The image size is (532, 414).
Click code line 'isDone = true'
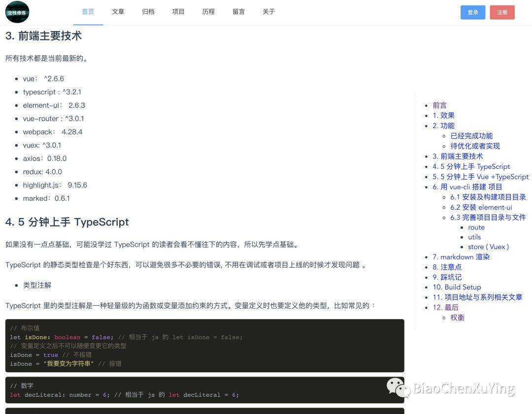point(34,355)
